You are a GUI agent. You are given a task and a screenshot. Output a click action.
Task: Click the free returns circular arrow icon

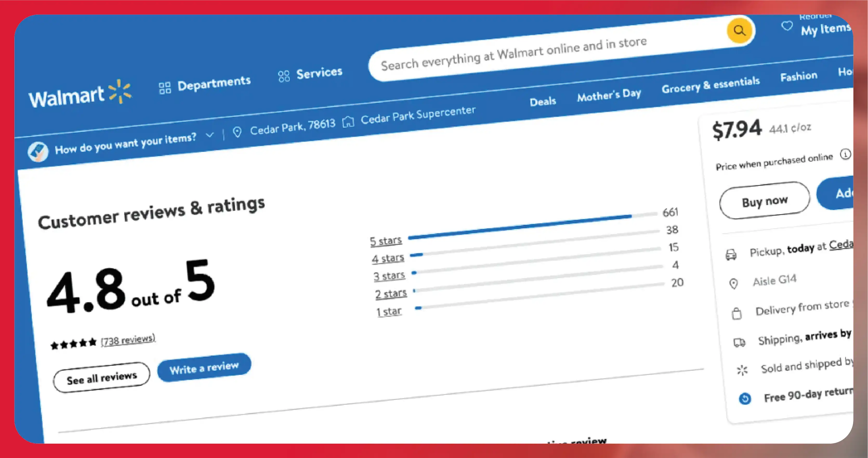(745, 399)
